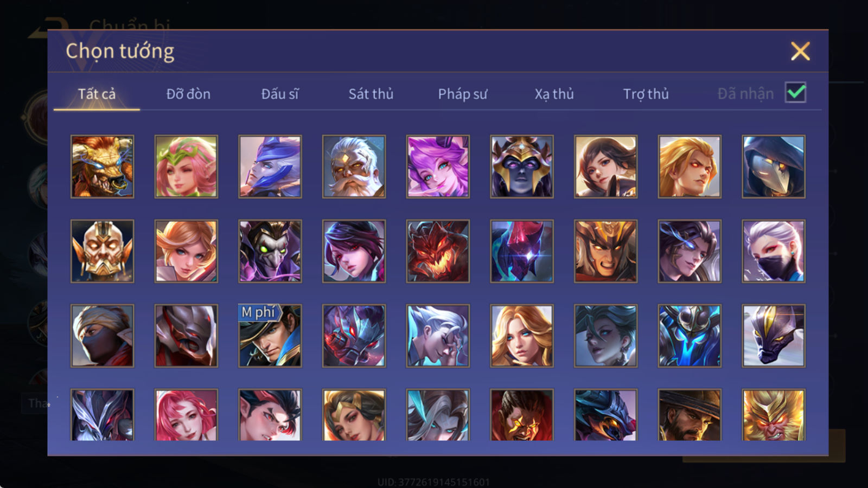Select the blue armored mech hero
This screenshot has height=488, width=868.
pos(690,336)
